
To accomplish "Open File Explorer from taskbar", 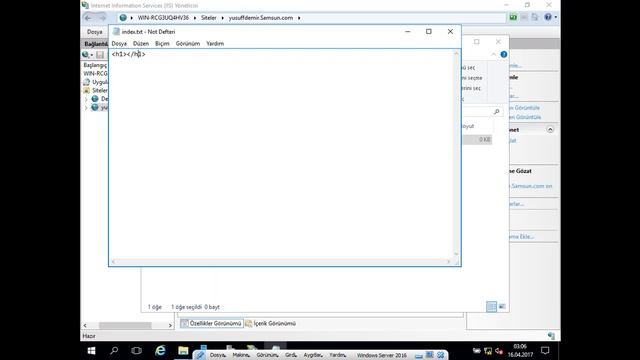I will tap(183, 351).
